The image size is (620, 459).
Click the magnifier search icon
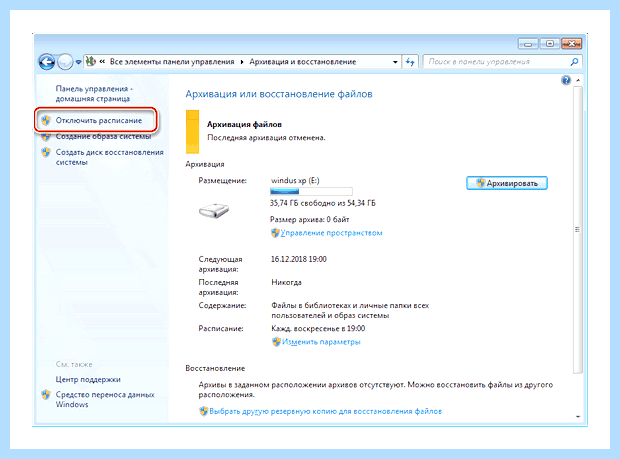tap(575, 62)
